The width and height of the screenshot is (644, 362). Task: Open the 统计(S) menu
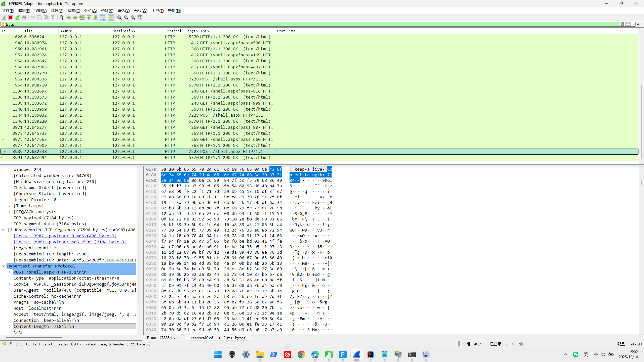pos(107,11)
